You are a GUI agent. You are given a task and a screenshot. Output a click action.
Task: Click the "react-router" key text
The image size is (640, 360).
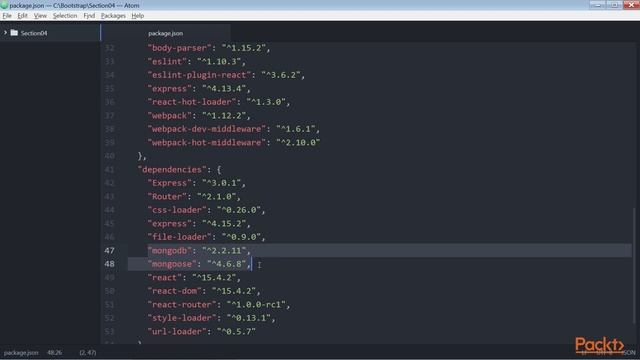point(182,304)
